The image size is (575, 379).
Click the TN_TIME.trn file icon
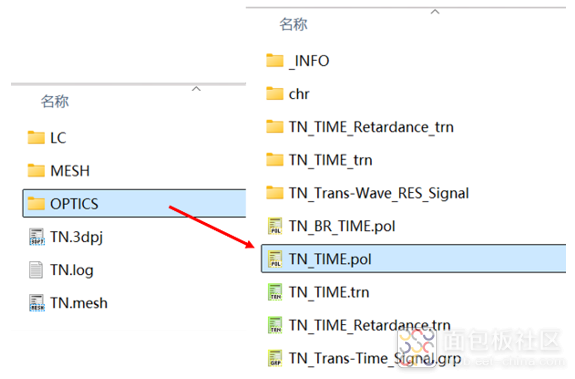(275, 292)
